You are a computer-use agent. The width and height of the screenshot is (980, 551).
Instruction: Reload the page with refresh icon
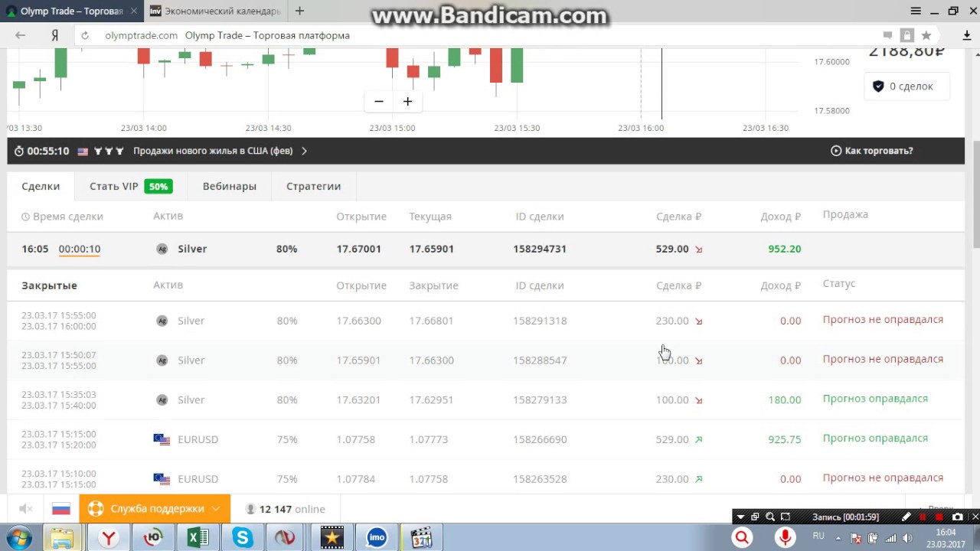click(85, 35)
